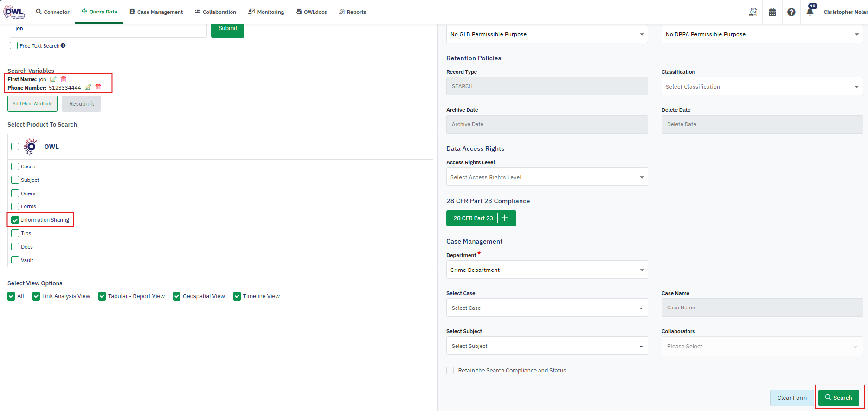Screen dimensions: 868x411
Task: Click the Clear Form button
Action: pos(791,398)
